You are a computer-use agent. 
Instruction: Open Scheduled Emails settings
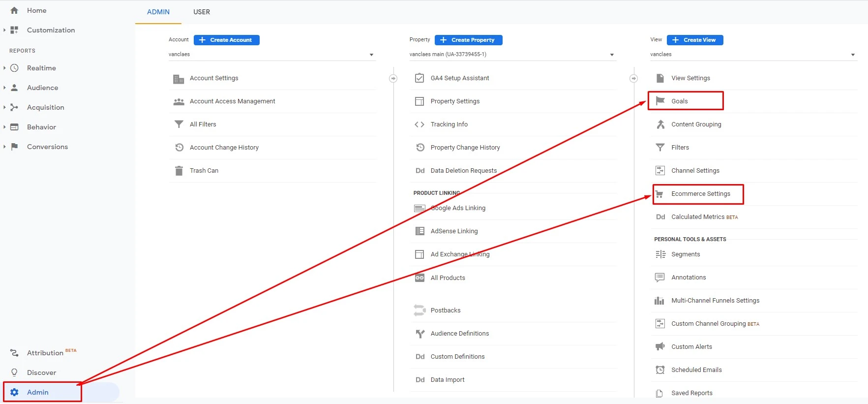point(696,370)
